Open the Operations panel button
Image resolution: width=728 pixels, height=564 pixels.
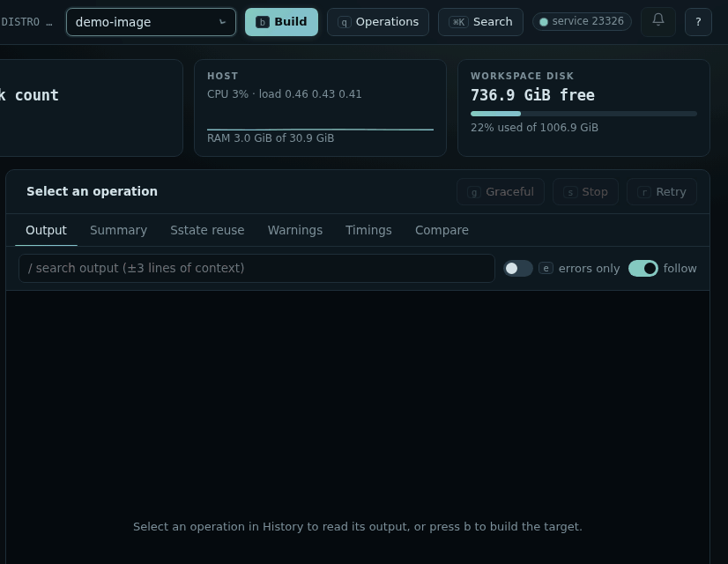[378, 22]
